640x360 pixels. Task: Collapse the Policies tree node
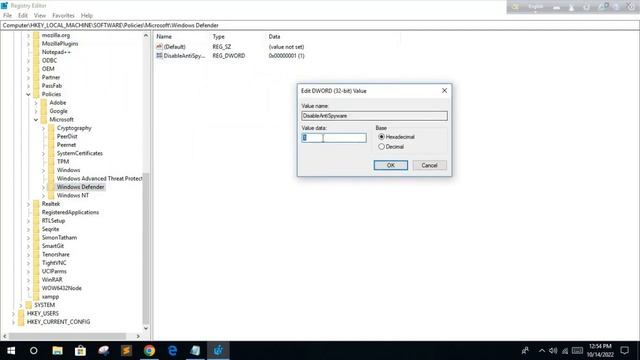(x=29, y=94)
